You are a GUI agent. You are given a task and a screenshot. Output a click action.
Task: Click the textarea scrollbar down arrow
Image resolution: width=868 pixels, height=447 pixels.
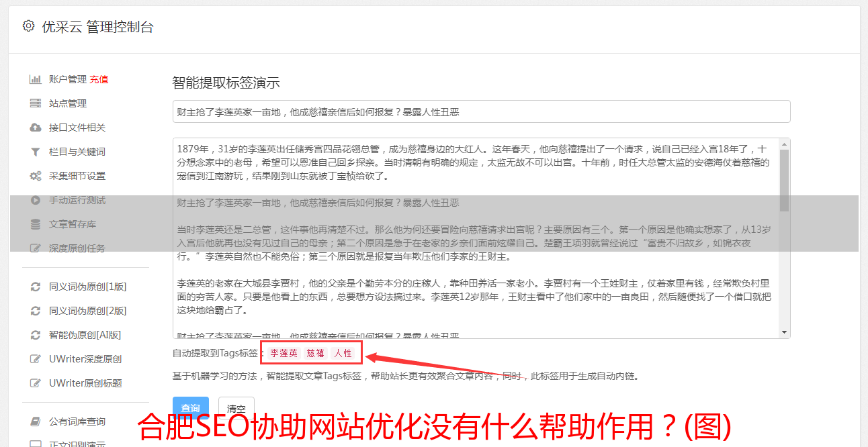[x=784, y=332]
